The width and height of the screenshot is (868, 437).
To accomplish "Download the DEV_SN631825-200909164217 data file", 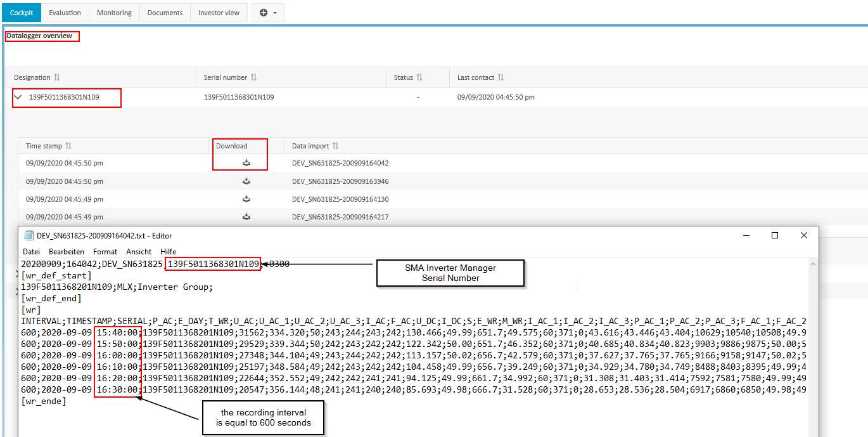I will point(246,216).
